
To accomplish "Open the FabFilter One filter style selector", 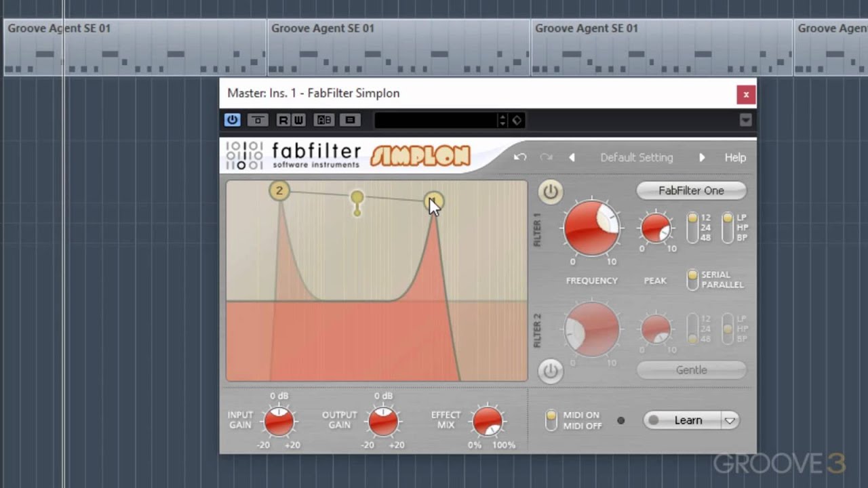I will click(691, 190).
